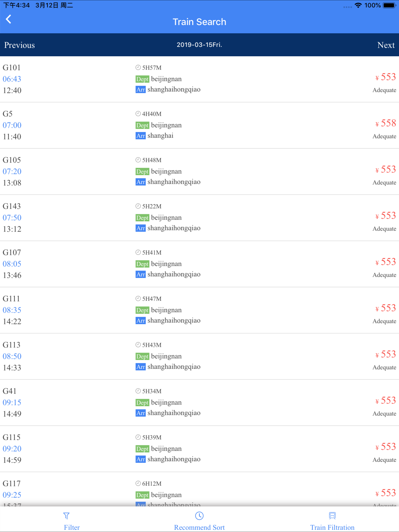Select the Filter tab label
This screenshot has height=532, width=399.
72,527
